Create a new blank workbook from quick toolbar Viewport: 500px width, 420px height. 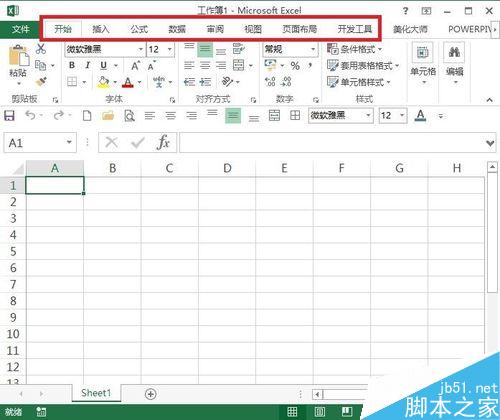pyautogui.click(x=87, y=116)
